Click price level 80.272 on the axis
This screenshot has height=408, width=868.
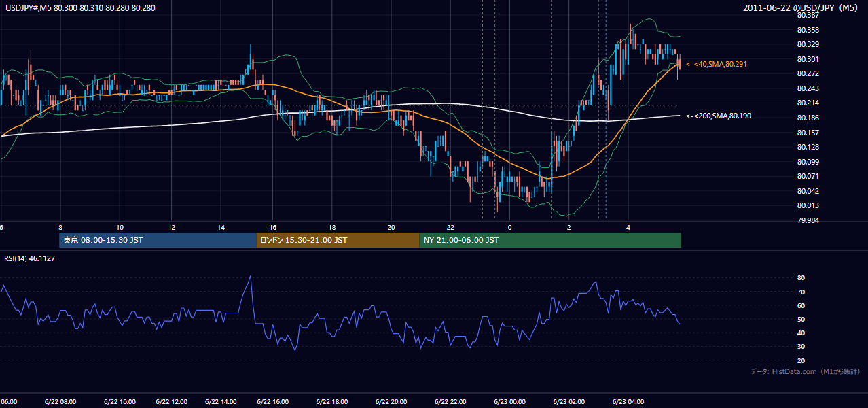coord(808,73)
